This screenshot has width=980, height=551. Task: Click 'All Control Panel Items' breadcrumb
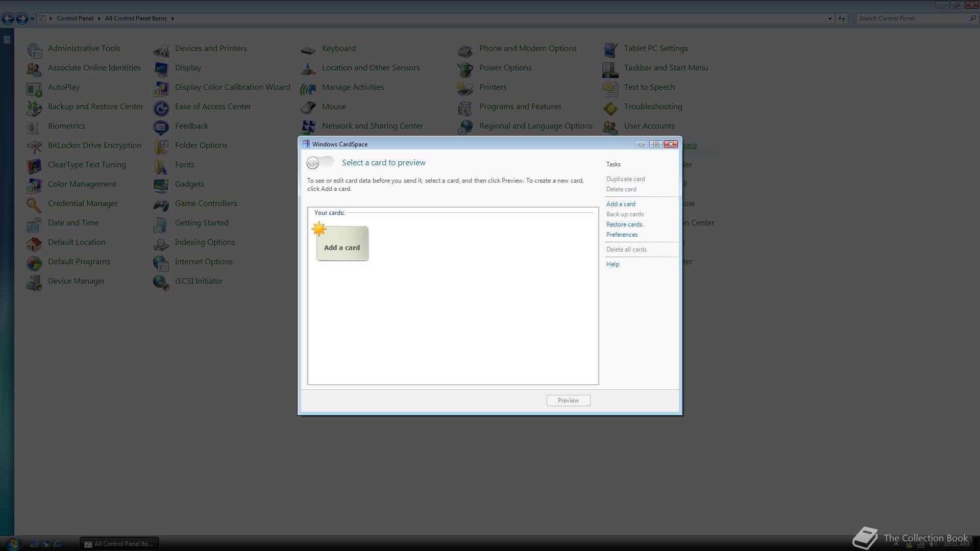pos(136,18)
